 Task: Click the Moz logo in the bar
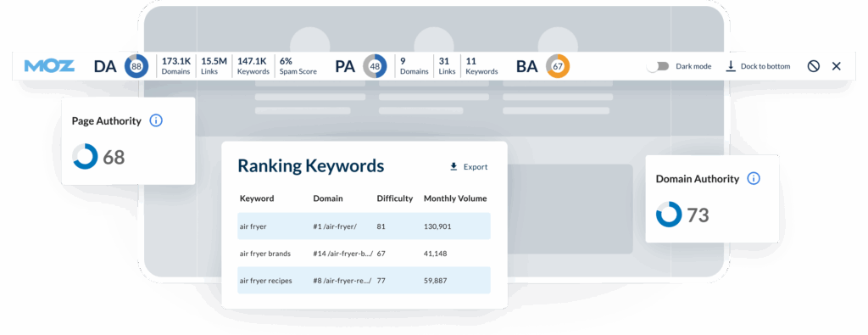49,66
